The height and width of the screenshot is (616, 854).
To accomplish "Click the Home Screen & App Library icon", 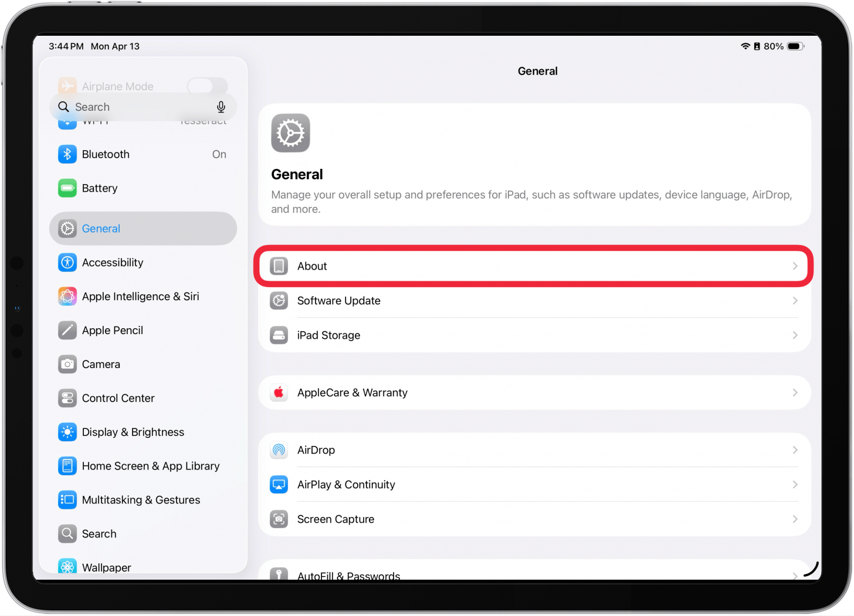I will [x=67, y=467].
